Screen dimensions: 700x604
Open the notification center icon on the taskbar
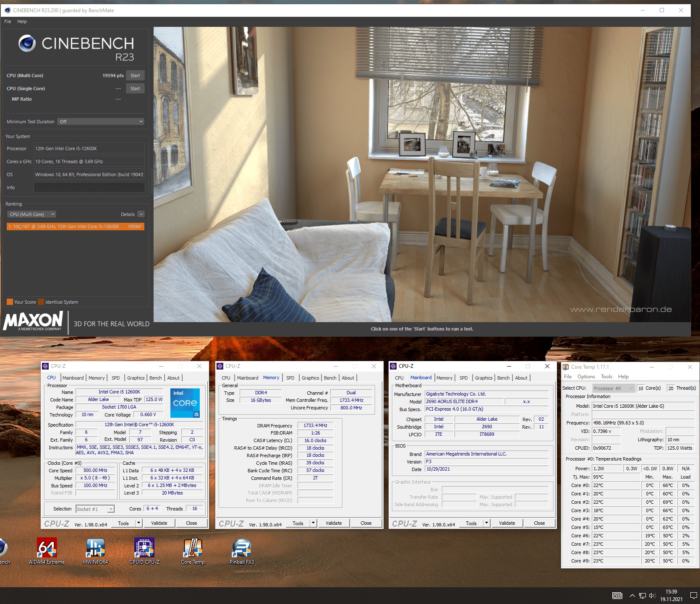(x=693, y=596)
